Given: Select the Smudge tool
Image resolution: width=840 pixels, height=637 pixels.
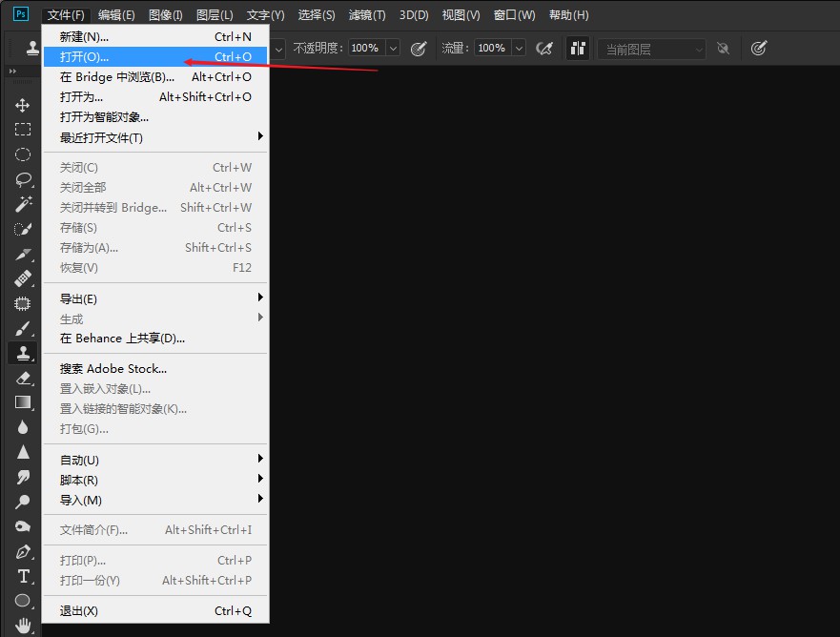Looking at the screenshot, I should [x=23, y=477].
